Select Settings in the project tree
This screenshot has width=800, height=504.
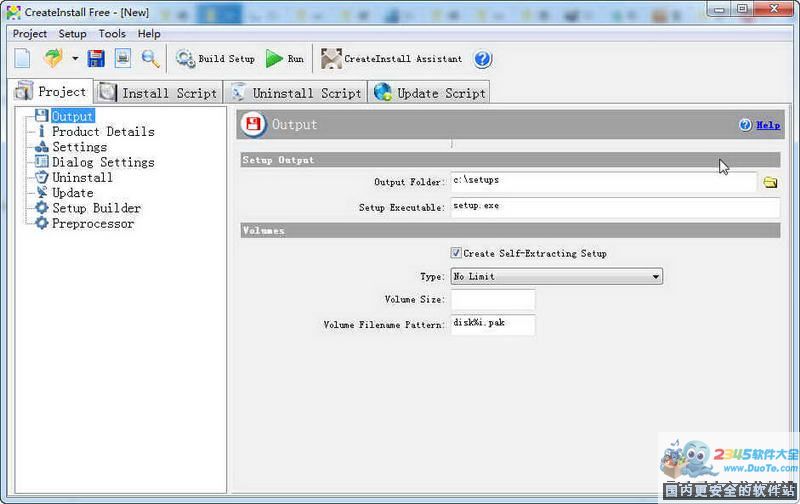click(x=80, y=147)
